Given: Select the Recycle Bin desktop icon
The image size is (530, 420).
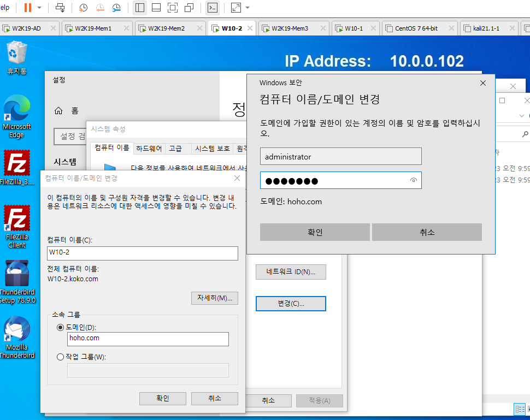Looking at the screenshot, I should (x=16, y=58).
